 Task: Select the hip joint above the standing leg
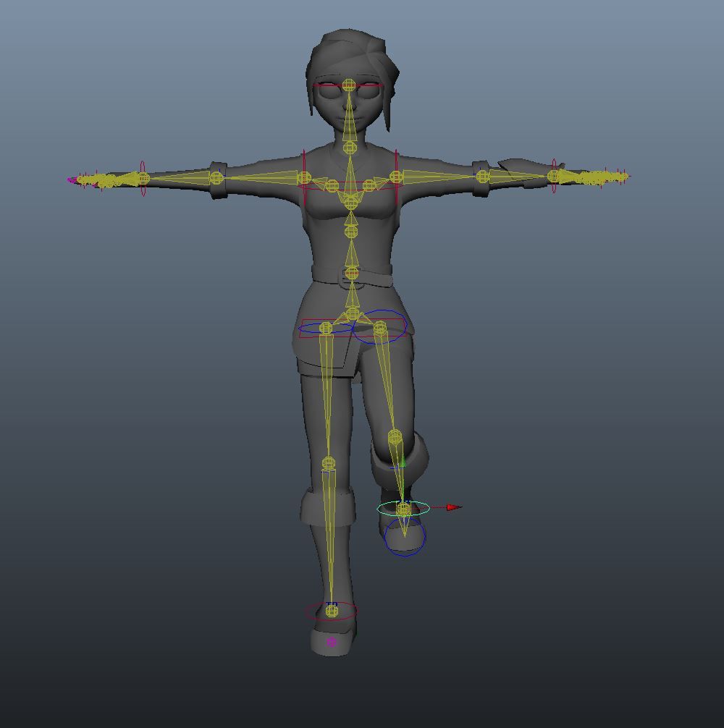(326, 329)
